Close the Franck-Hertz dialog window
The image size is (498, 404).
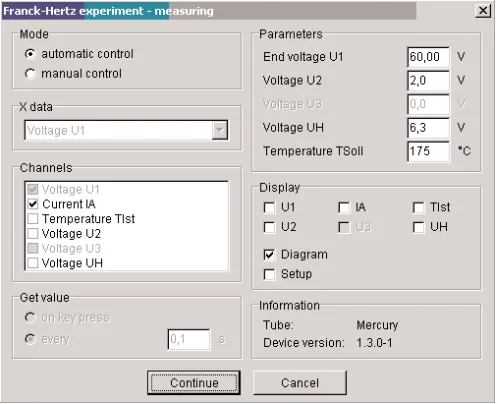[x=483, y=11]
